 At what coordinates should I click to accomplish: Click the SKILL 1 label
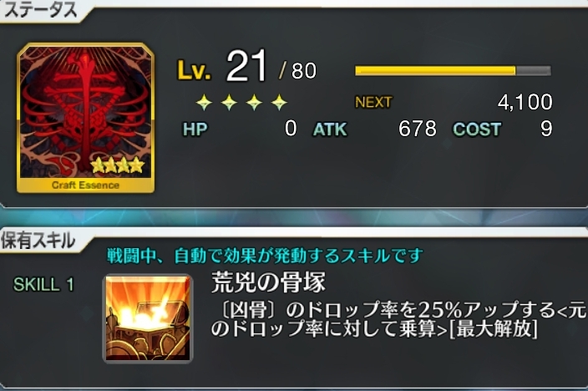(43, 284)
